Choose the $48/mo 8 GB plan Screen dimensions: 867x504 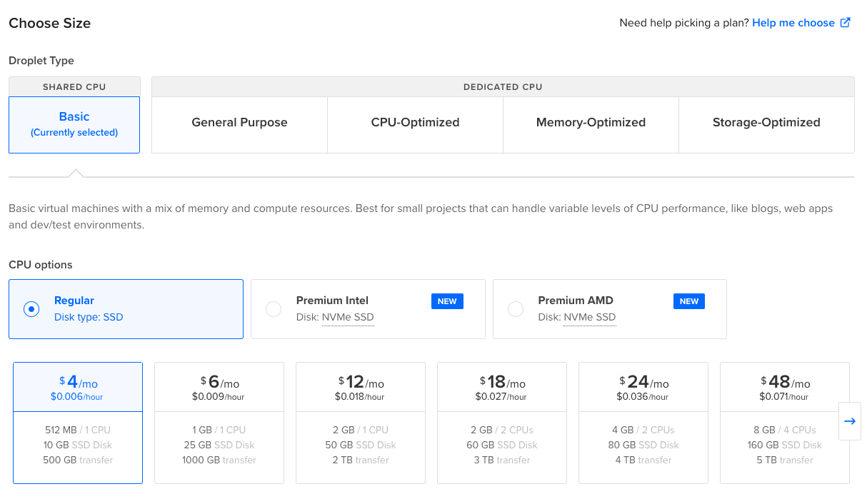click(784, 423)
